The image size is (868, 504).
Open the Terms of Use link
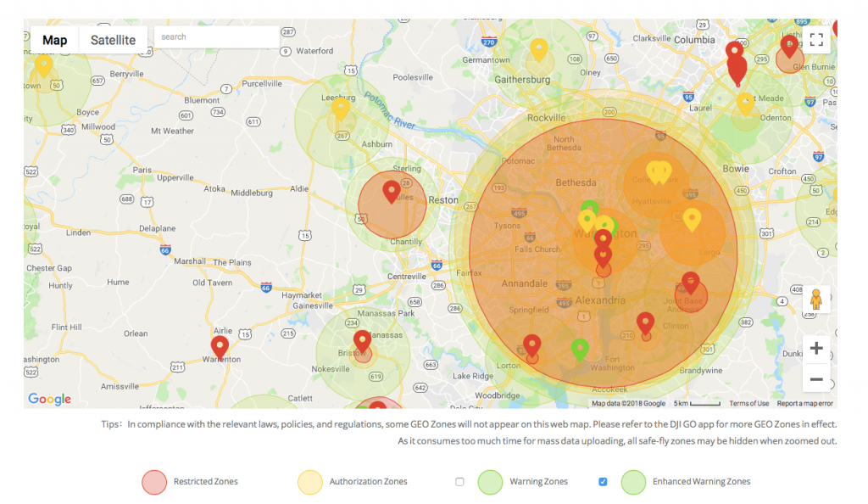click(x=749, y=403)
